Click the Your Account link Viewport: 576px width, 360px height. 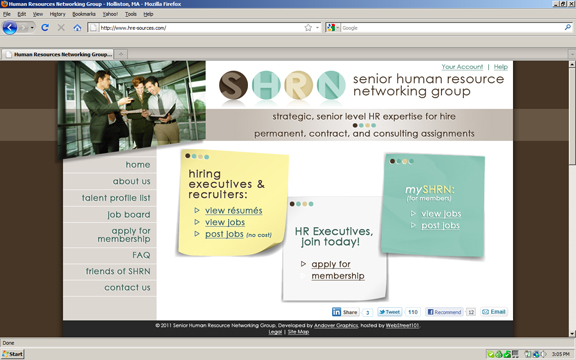462,67
